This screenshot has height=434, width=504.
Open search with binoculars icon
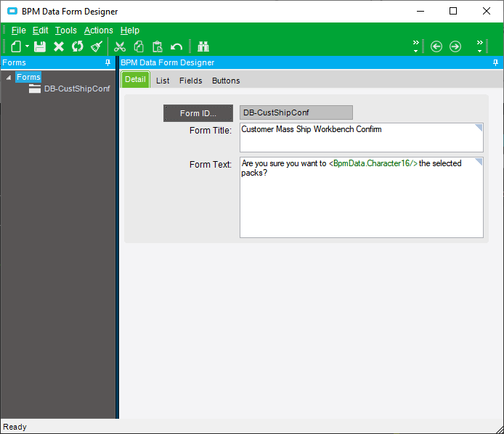(x=203, y=46)
